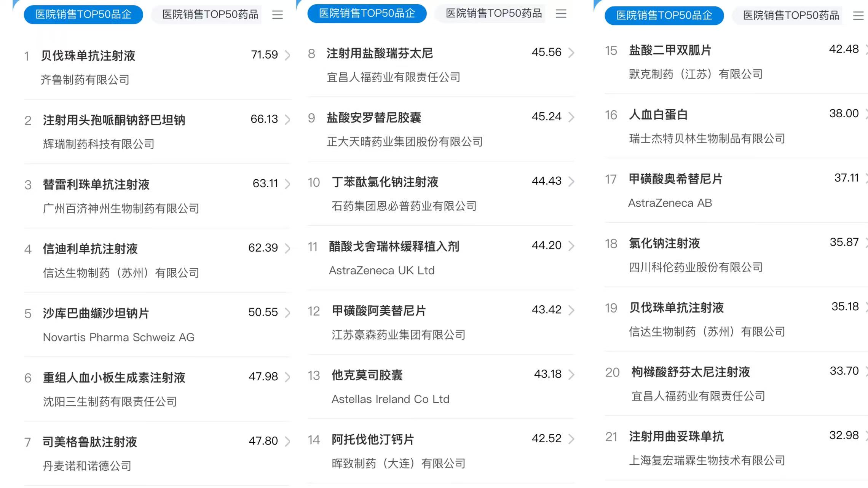The width and height of the screenshot is (868, 488).
Task: Open the hamburger menu in the left panel
Action: coord(278,14)
